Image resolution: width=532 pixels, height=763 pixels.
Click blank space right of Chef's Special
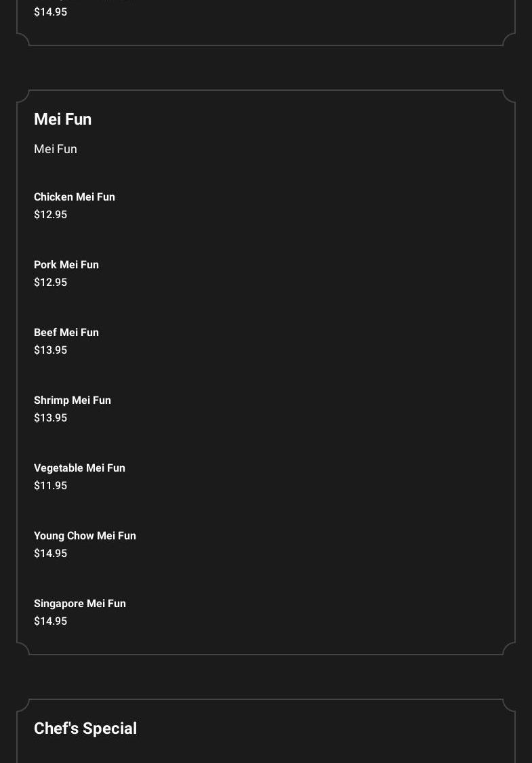pyautogui.click(x=325, y=728)
